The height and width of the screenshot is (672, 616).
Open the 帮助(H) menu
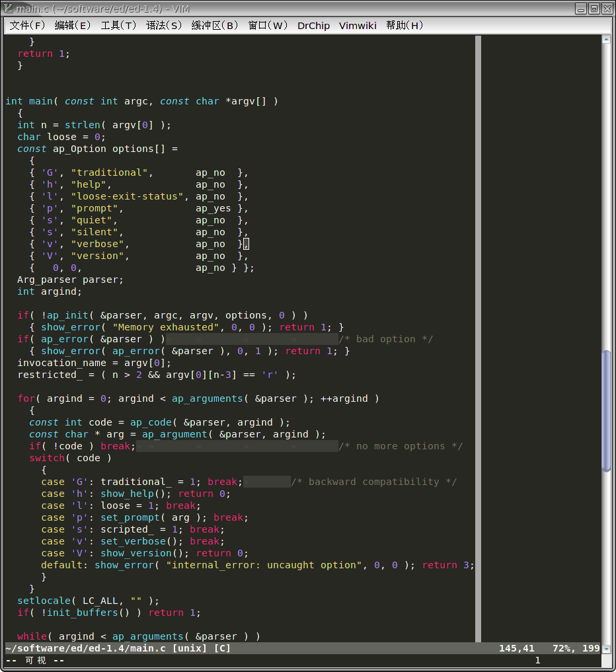tap(404, 26)
